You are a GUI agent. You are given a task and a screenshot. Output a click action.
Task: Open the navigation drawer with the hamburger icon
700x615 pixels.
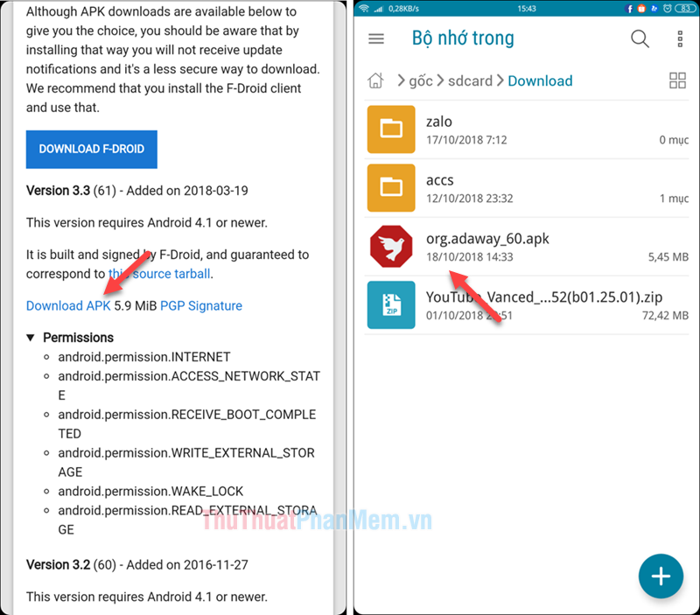[376, 38]
